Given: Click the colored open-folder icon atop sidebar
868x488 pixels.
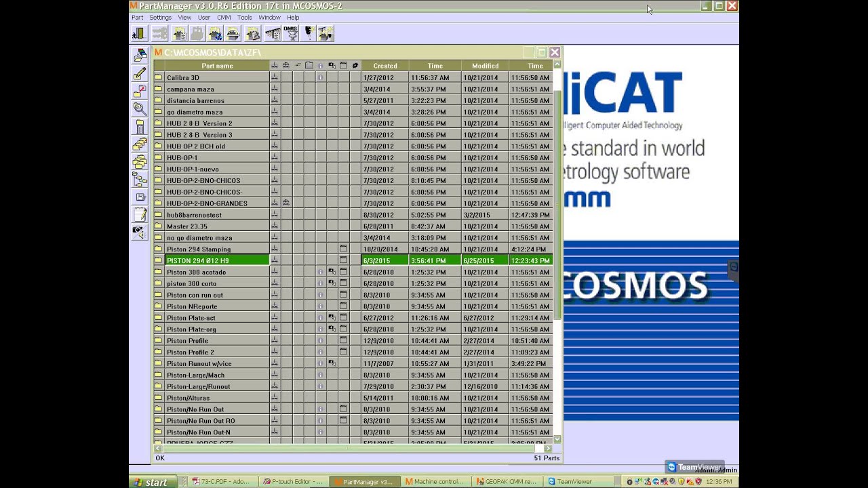Looking at the screenshot, I should coord(140,55).
